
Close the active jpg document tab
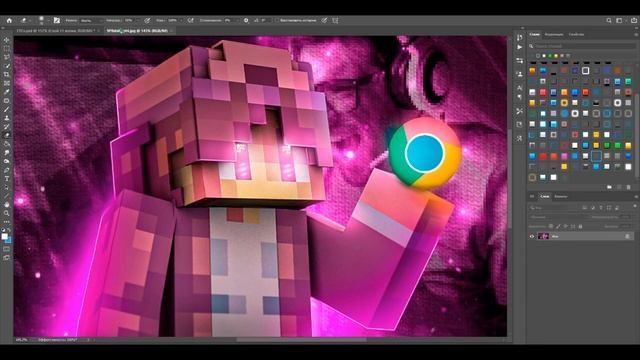171,31
